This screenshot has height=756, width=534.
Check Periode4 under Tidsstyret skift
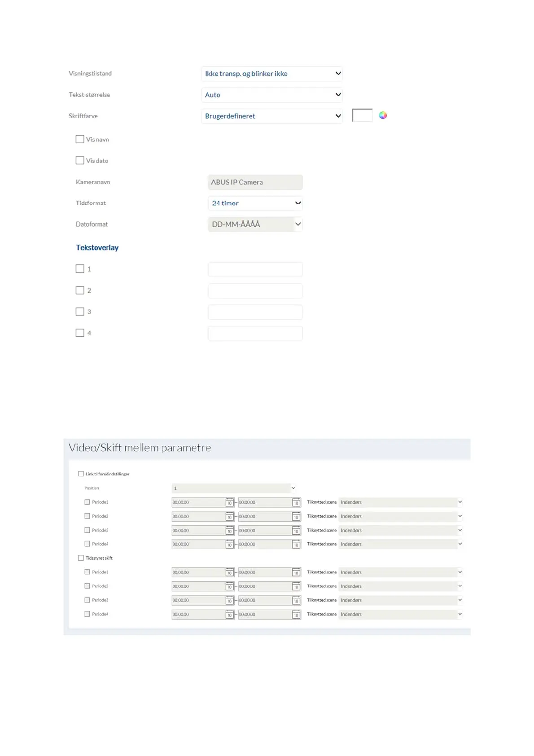click(87, 614)
